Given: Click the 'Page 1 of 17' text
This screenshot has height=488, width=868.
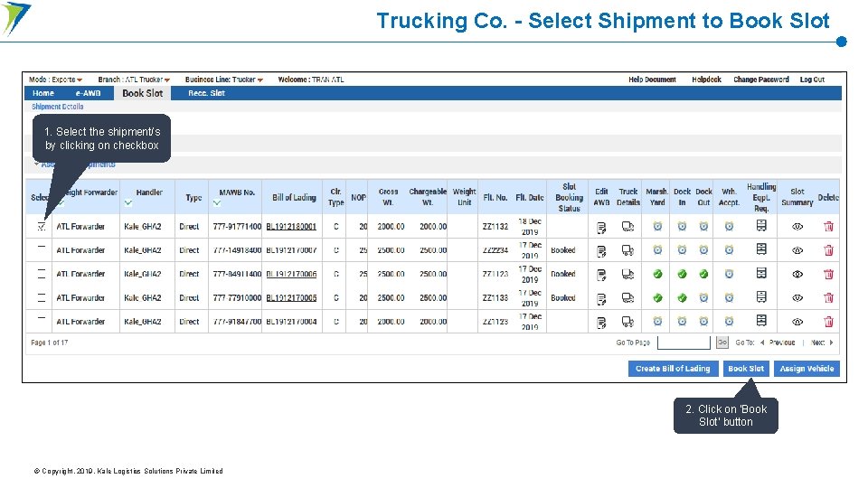Looking at the screenshot, I should tap(49, 343).
